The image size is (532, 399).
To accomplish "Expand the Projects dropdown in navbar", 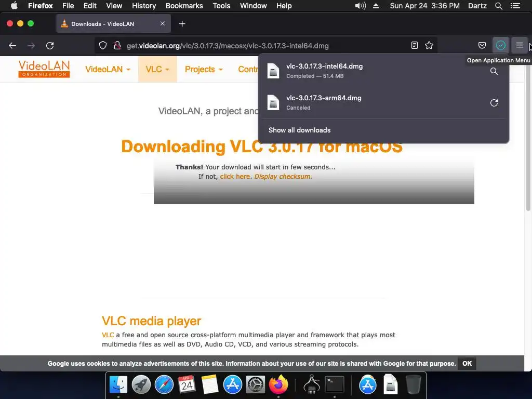I will [204, 69].
